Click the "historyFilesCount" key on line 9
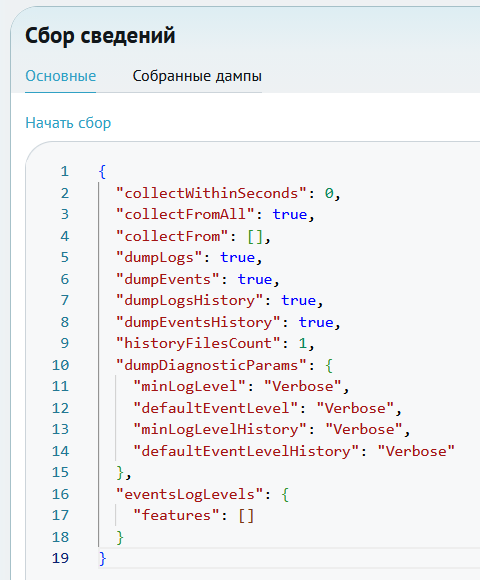This screenshot has width=480, height=580. (x=198, y=344)
